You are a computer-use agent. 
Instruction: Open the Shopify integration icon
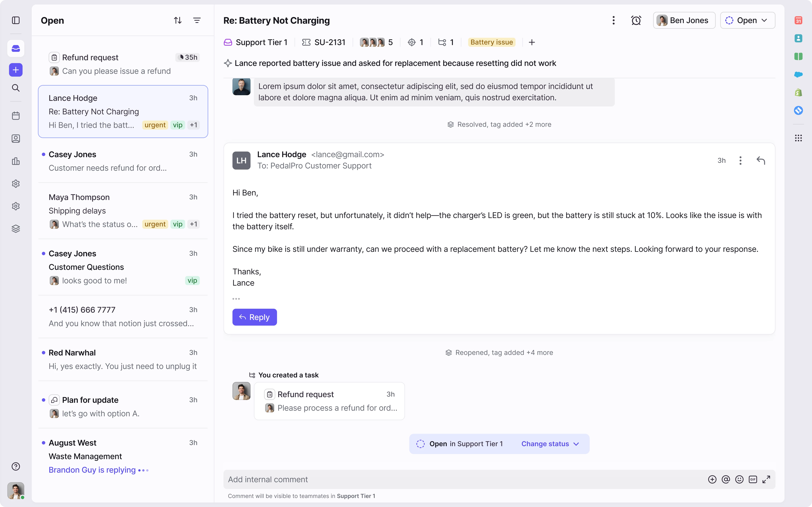pos(798,93)
